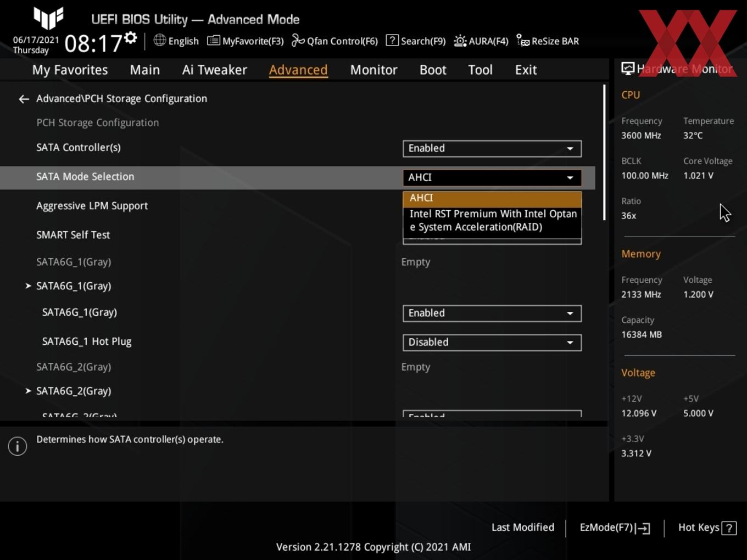
Task: Click BCLK value 100.00 MHz
Action: pos(645,176)
